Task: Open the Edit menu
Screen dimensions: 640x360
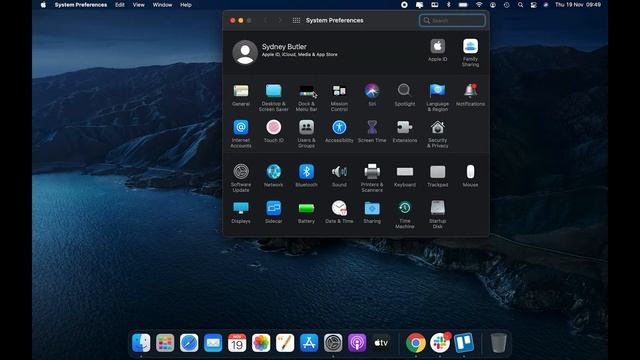Action: pos(120,5)
